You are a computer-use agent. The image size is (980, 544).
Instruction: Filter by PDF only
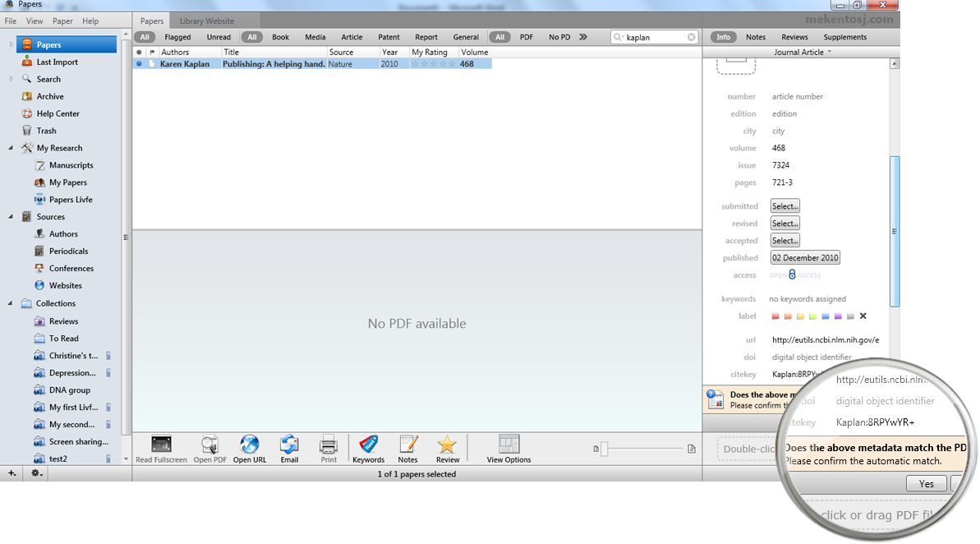pos(527,37)
